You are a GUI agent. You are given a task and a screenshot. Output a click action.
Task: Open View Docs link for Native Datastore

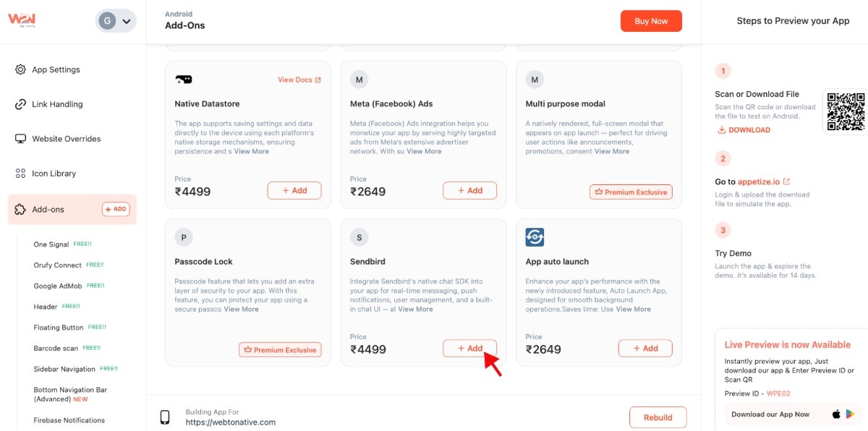(299, 80)
